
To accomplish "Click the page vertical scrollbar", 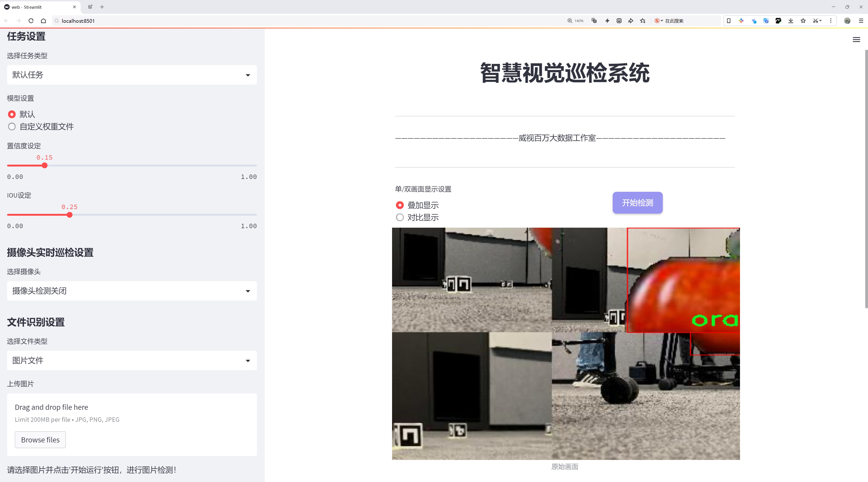I will (866, 179).
